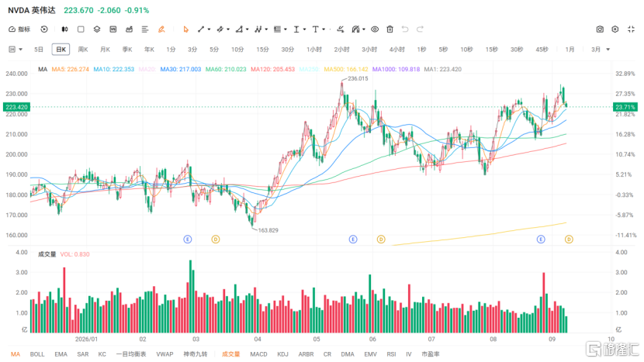The image size is (644, 362).
Task: Select the 1小时 period tab
Action: coord(314,50)
